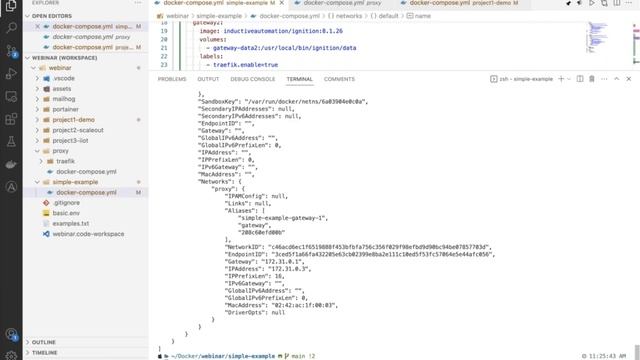Open terminal panel more actions ellipsis
Viewport: 640px width, 360px height.
click(604, 79)
